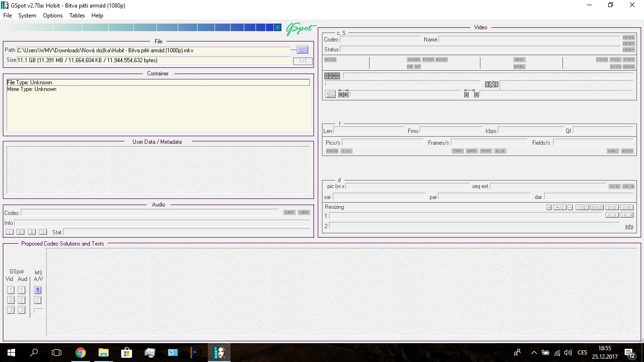
Task: Click the Resizing DVD button
Action: (x=612, y=207)
